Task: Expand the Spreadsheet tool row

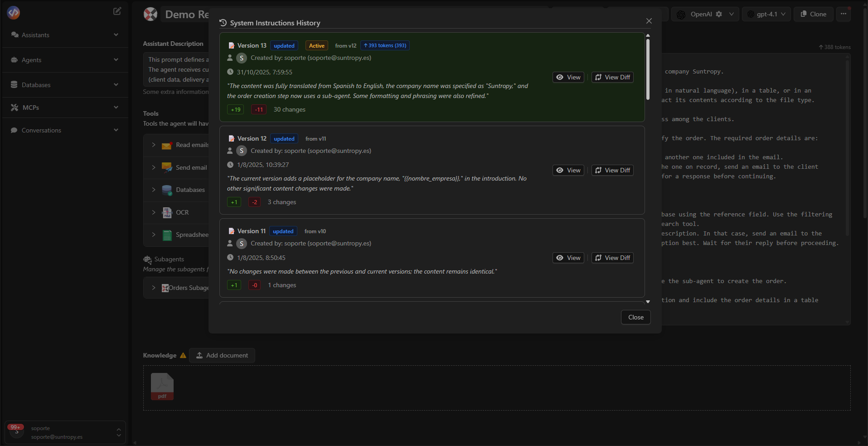Action: click(154, 235)
